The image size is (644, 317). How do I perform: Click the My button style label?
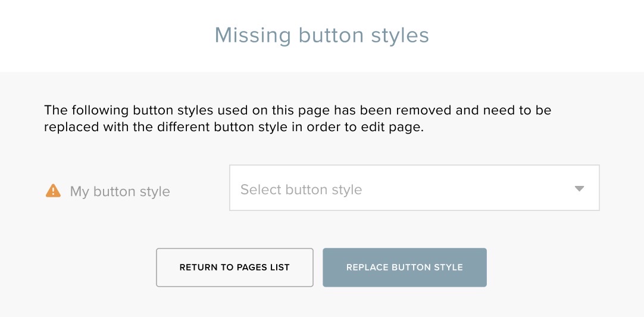click(x=120, y=191)
